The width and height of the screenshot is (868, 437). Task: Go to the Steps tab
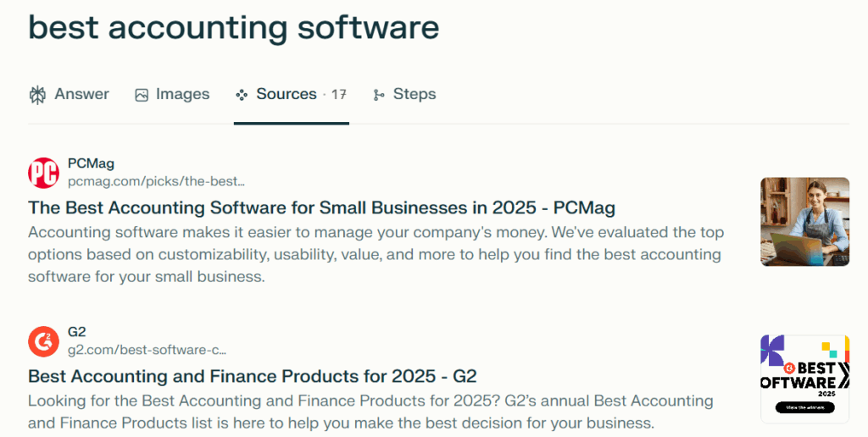[x=415, y=94]
